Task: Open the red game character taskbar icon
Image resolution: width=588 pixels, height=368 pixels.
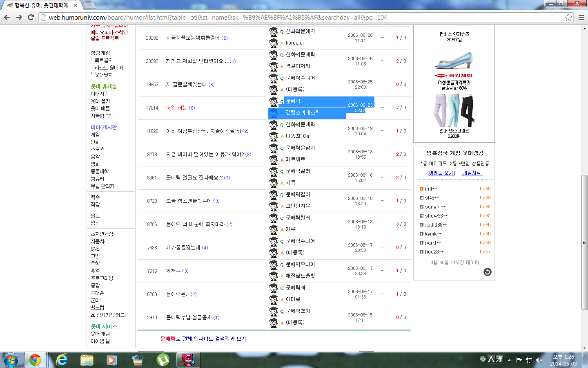Action: point(188,360)
